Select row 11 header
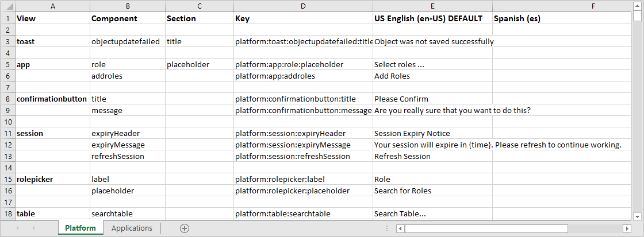Viewport: 644px width, 237px height. click(7, 133)
